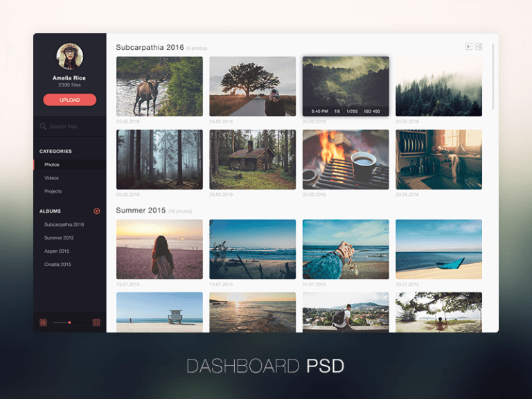
Task: Open the blue boat on sand photo
Action: 438,249
